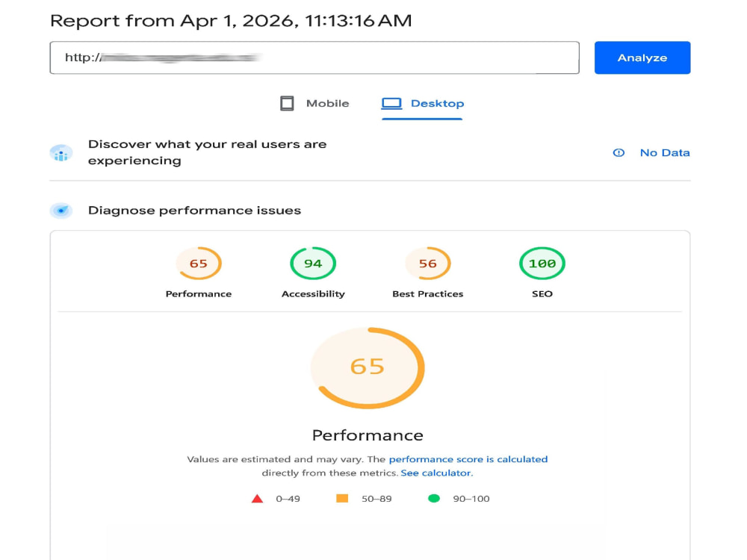Click the large 'Performance' title below gauge

[x=368, y=435]
